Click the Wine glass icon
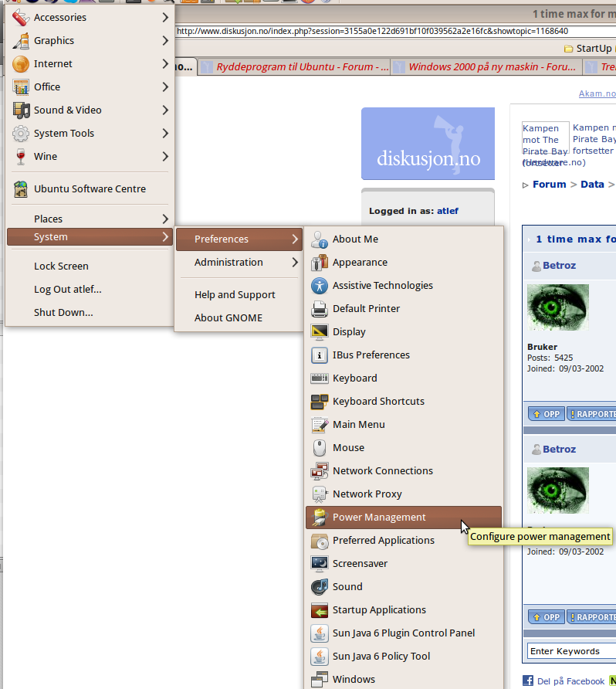The height and width of the screenshot is (689, 616). pos(21,157)
